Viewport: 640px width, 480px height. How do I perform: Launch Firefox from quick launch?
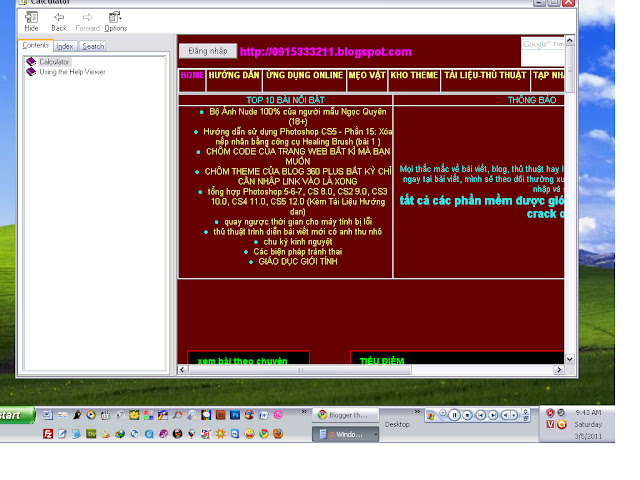point(278,434)
